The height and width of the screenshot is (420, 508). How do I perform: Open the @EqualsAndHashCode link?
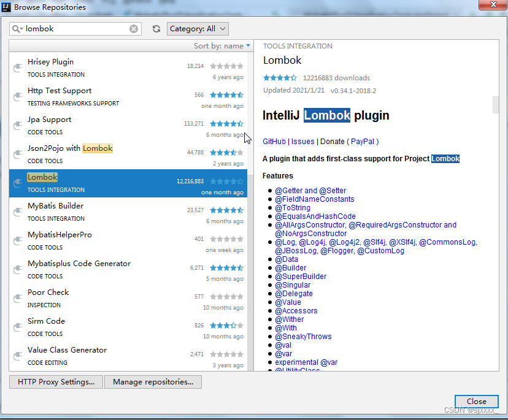[315, 216]
